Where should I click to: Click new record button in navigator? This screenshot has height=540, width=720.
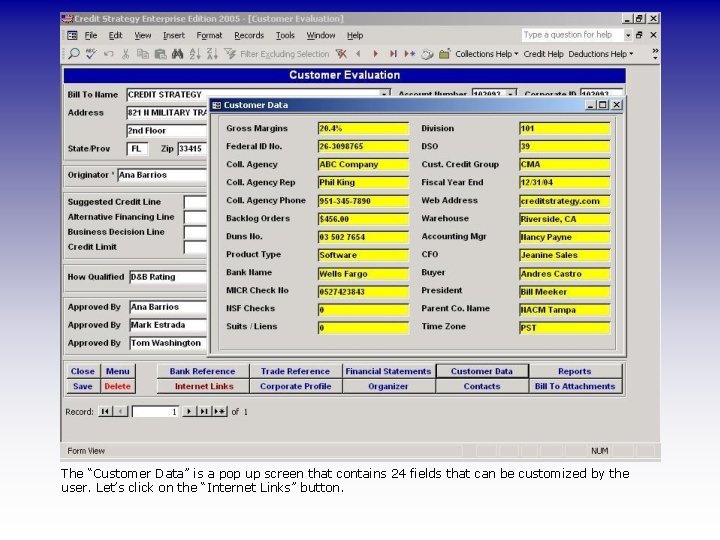tap(219, 411)
